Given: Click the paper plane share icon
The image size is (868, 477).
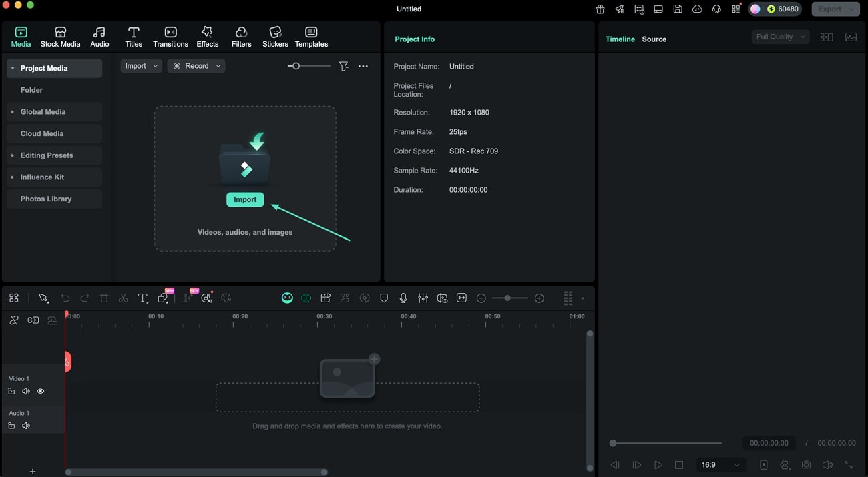Looking at the screenshot, I should [x=620, y=9].
